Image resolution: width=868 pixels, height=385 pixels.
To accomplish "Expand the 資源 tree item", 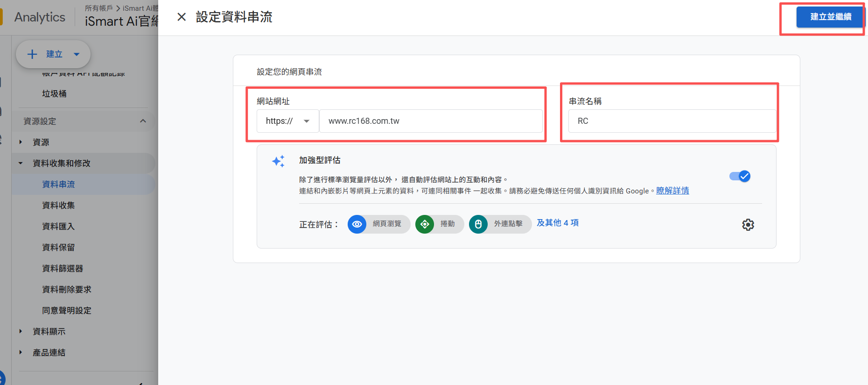I will pos(21,142).
